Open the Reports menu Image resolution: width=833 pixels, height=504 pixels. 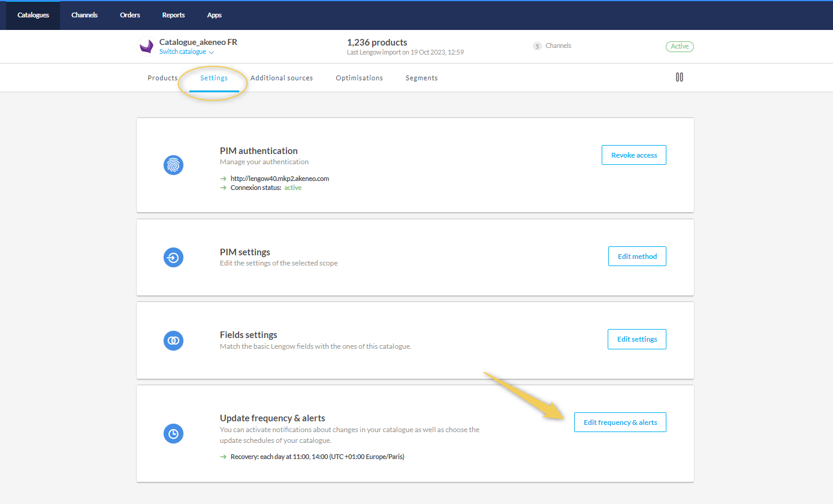[x=173, y=15]
